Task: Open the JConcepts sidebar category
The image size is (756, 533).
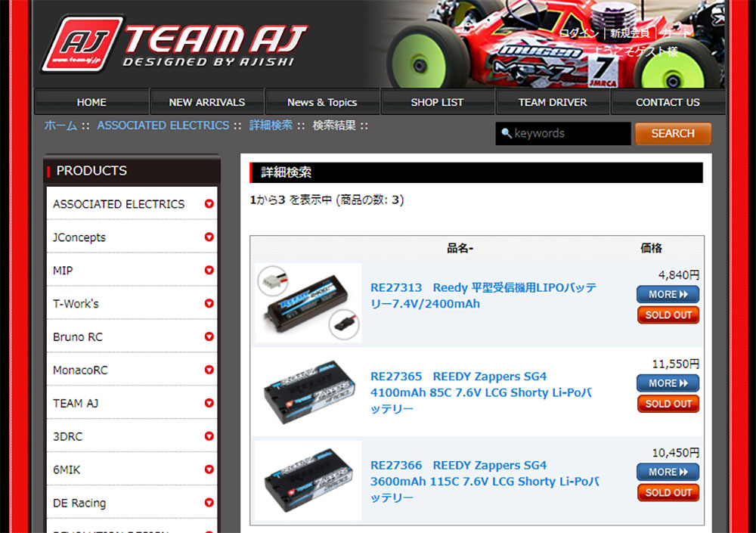Action: tap(79, 237)
